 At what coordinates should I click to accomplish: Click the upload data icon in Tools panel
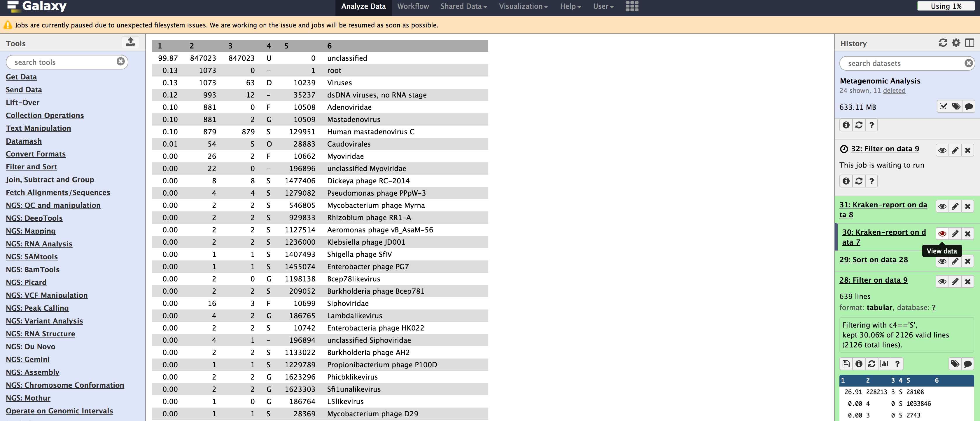130,42
